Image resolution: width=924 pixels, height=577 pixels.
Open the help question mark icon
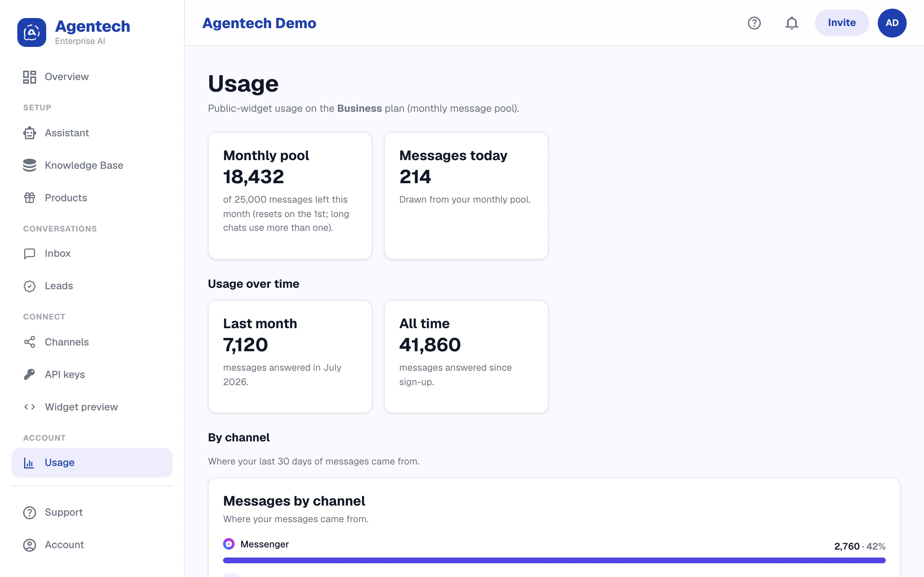(x=754, y=23)
